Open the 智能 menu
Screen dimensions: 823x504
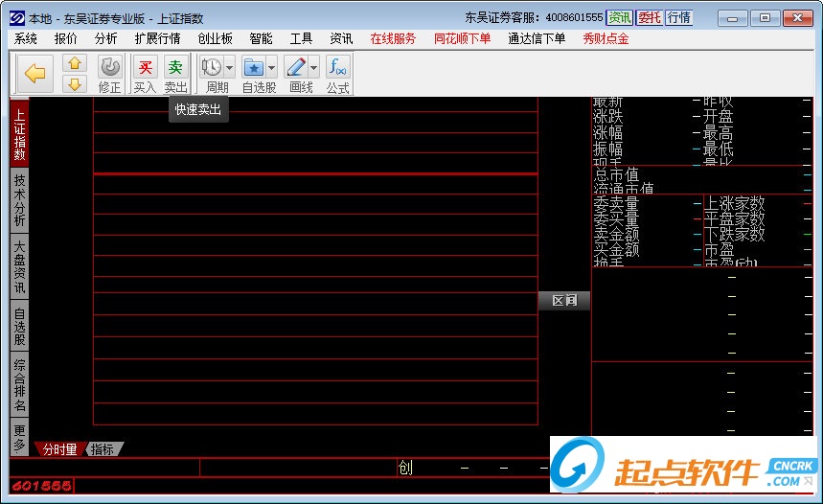(261, 38)
